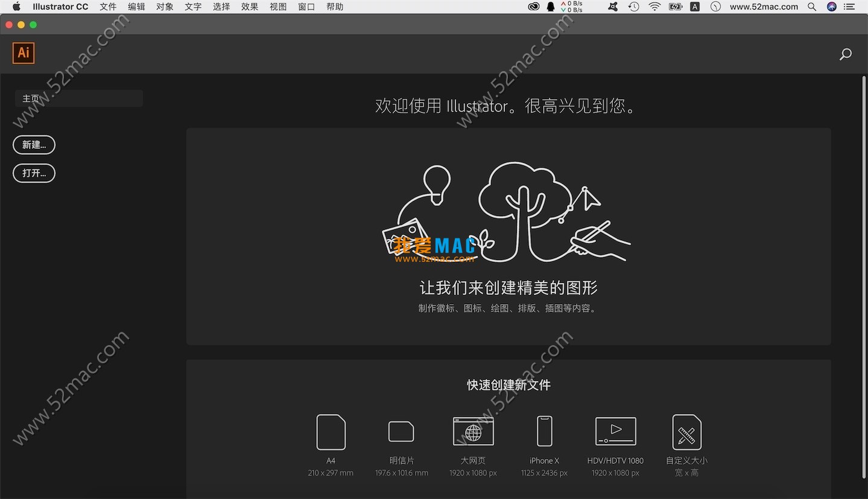Select the 主页 home tab in sidebar
Viewport: 868px width, 499px height.
point(79,98)
